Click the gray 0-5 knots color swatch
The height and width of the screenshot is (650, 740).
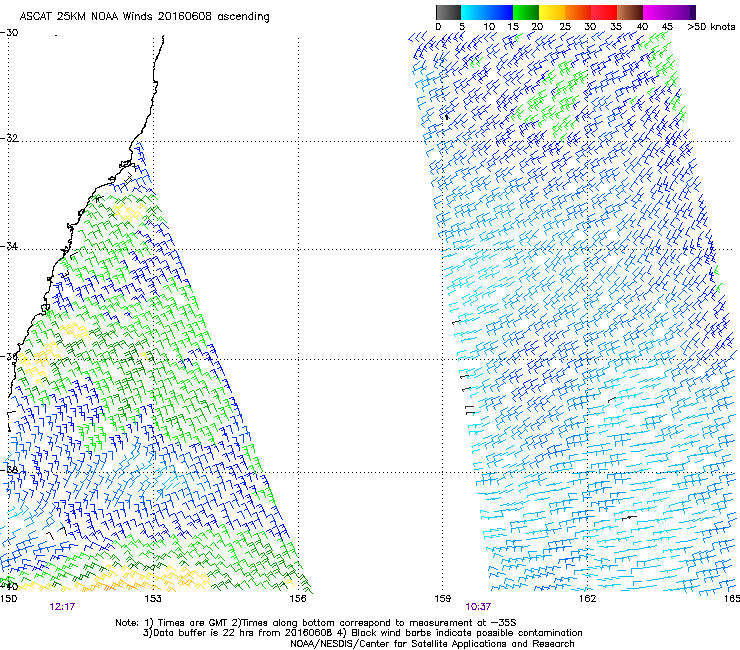448,12
